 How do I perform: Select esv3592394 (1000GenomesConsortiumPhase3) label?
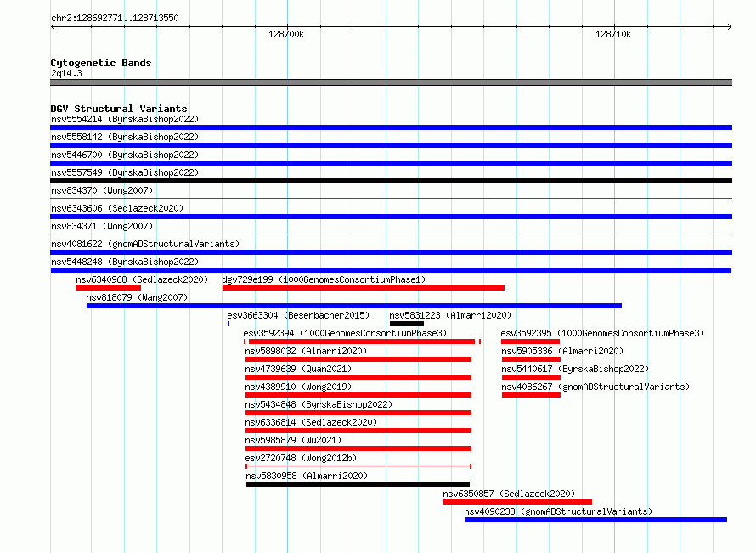click(345, 333)
